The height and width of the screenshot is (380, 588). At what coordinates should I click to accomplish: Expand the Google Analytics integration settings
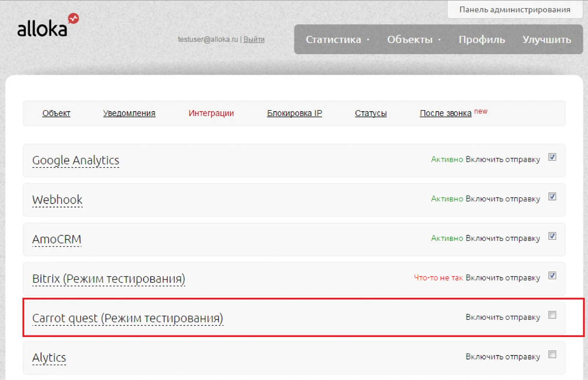[x=76, y=160]
